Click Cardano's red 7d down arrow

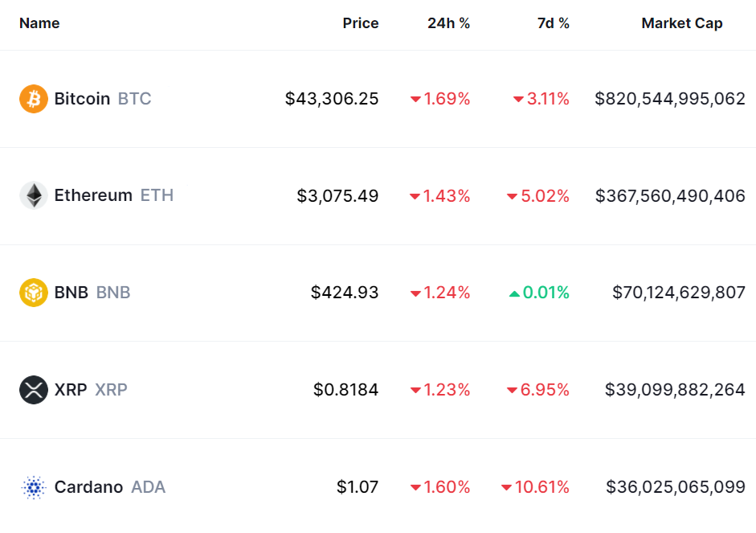[x=506, y=488]
